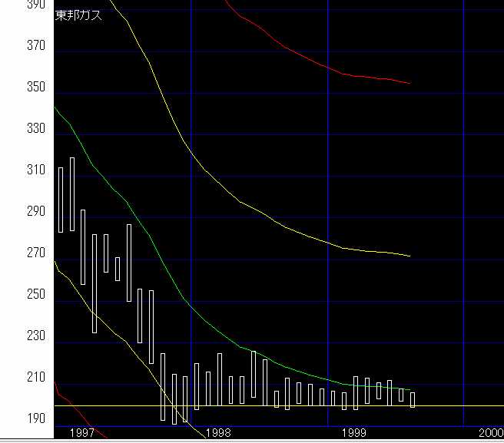Select the 190 price axis label
The image size is (504, 443).
[x=35, y=419]
